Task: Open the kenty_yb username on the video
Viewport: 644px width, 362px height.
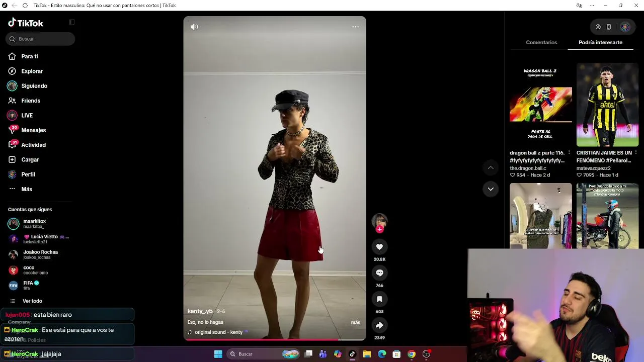Action: point(200,312)
